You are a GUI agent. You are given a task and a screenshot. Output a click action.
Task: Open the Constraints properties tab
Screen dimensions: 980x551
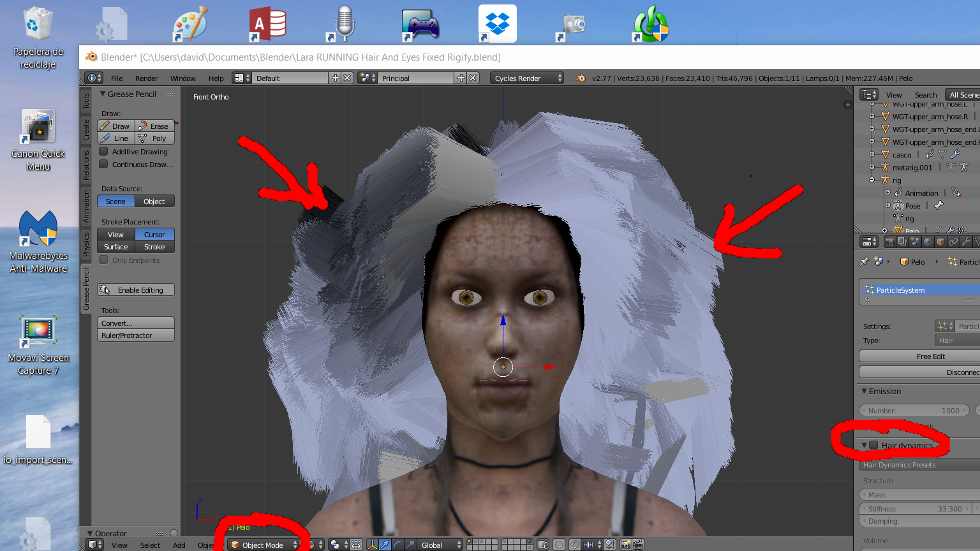click(x=953, y=242)
